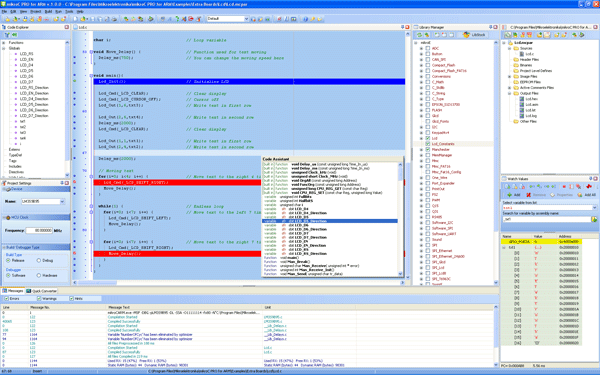The image size is (600, 375).
Task: Open the Project menu
Action: point(36,11)
